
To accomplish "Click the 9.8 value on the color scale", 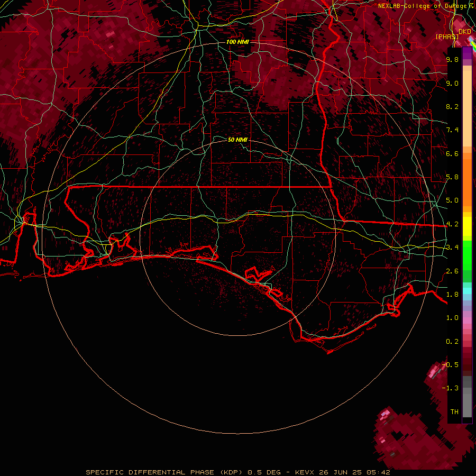I will coord(452,59).
